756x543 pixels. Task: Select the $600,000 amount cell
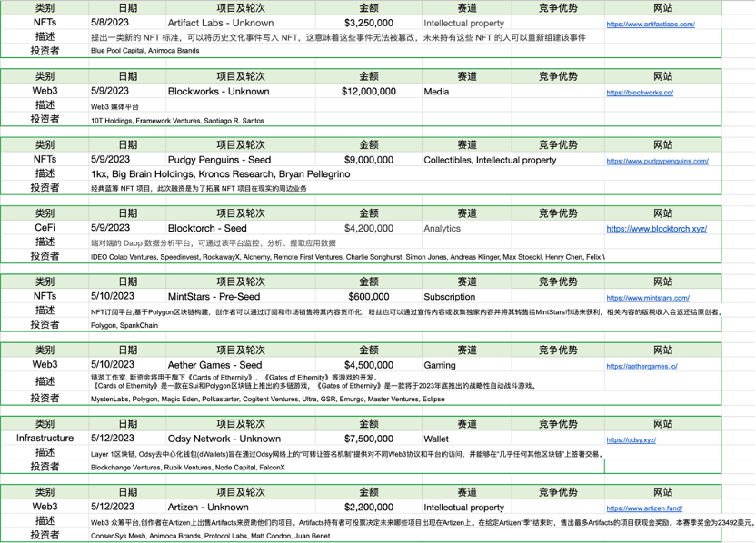click(369, 296)
